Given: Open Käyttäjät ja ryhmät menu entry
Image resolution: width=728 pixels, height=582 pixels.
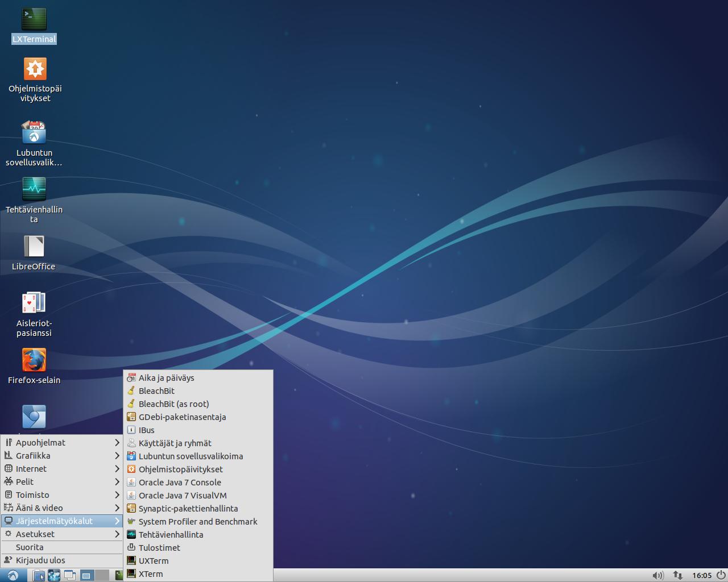Looking at the screenshot, I should [x=198, y=443].
